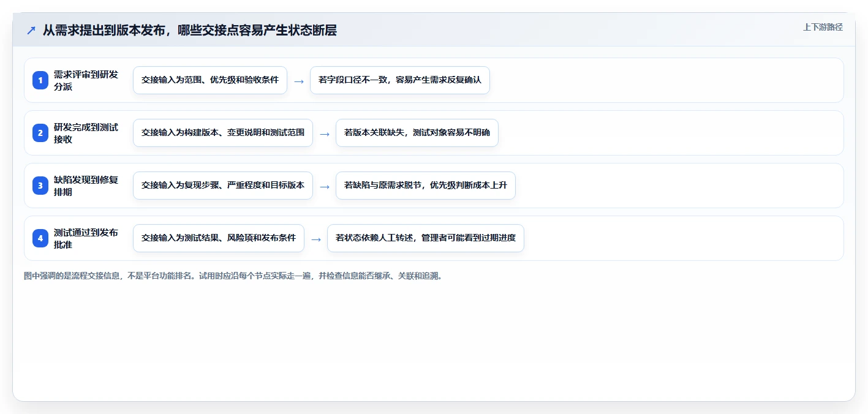868x414 pixels.
Task: Select the 需求评审到研发分派 step title
Action: point(86,80)
